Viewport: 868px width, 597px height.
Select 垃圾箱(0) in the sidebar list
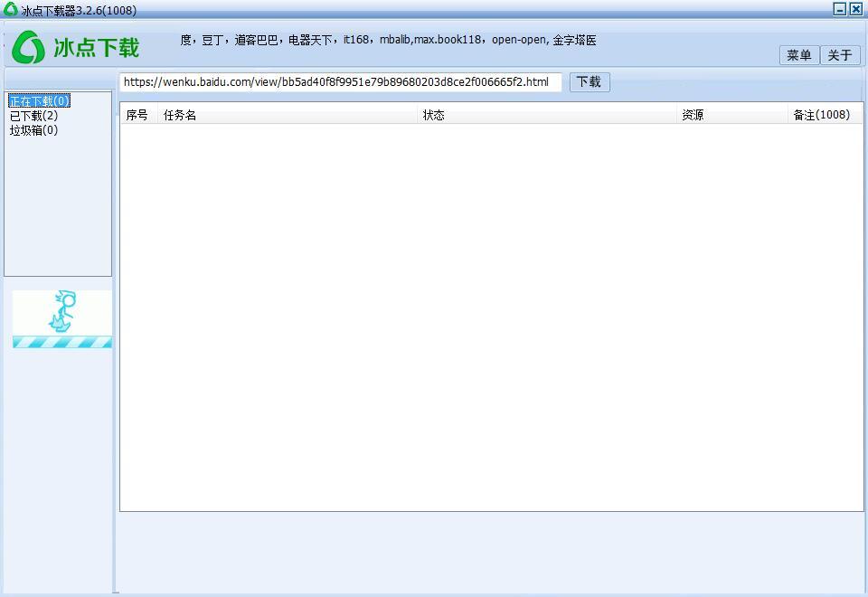(x=33, y=130)
